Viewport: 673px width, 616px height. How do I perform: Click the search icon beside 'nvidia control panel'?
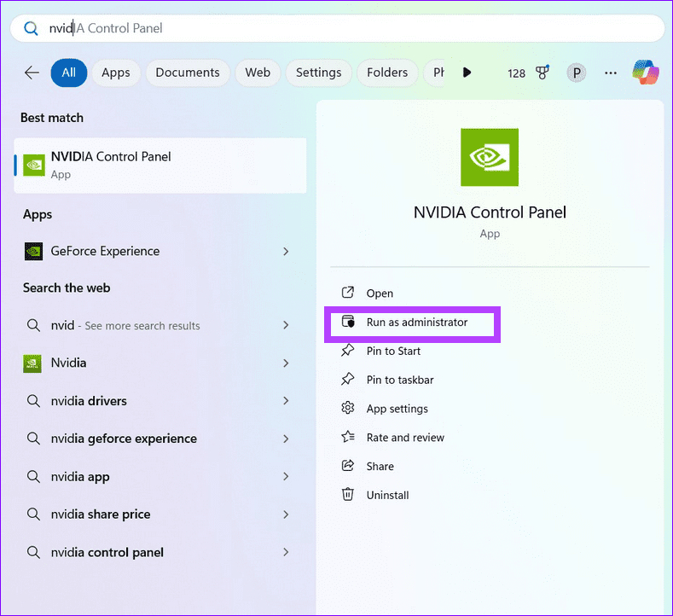33,552
